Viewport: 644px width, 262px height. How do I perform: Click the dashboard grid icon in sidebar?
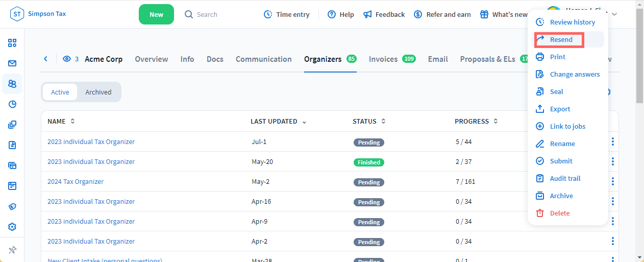click(x=12, y=43)
